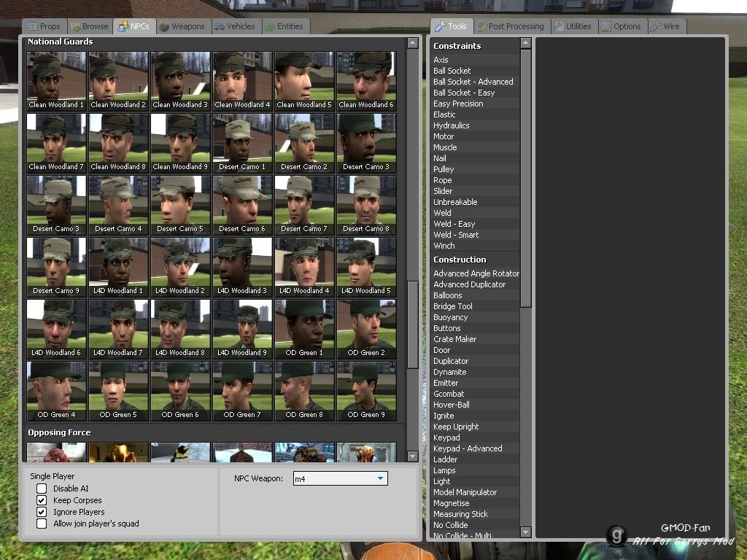Choose the Clean Woodland 5 guard
The image size is (747, 560).
pyautogui.click(x=304, y=81)
